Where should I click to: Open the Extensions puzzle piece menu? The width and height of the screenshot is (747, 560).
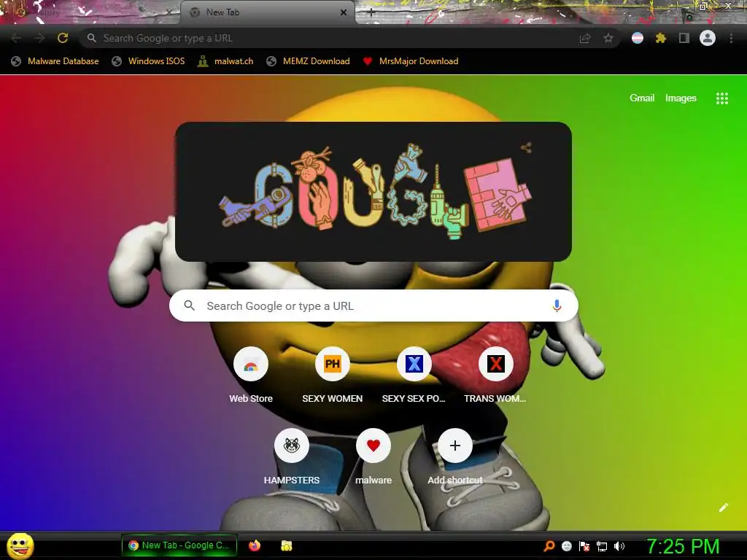click(660, 38)
